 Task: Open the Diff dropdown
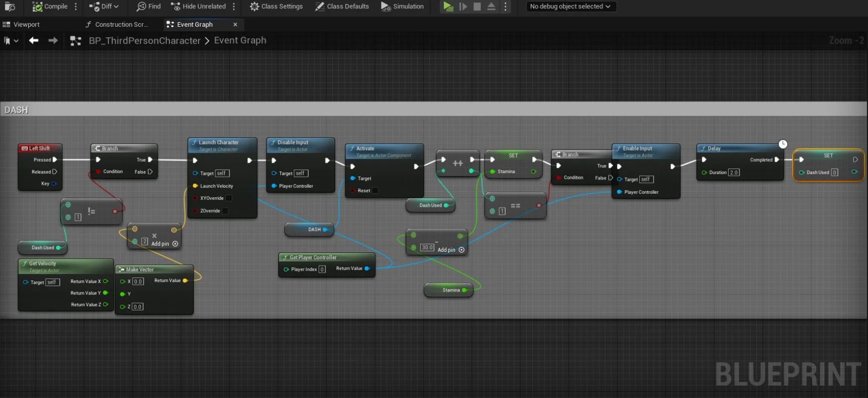click(x=104, y=6)
